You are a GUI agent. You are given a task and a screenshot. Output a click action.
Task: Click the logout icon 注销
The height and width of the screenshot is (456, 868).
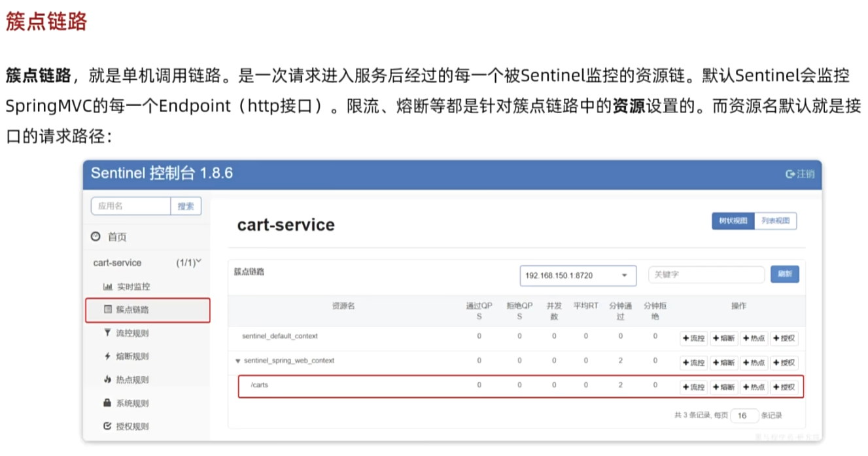coord(800,174)
